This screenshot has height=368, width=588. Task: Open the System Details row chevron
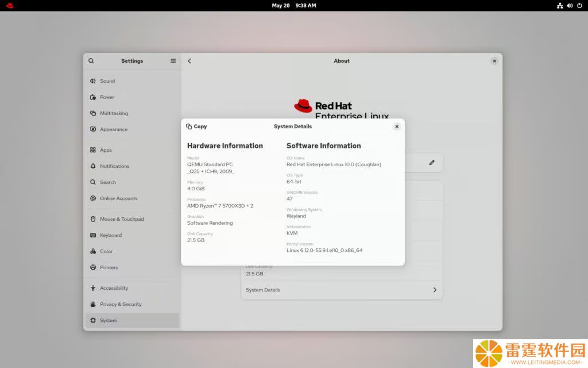435,290
